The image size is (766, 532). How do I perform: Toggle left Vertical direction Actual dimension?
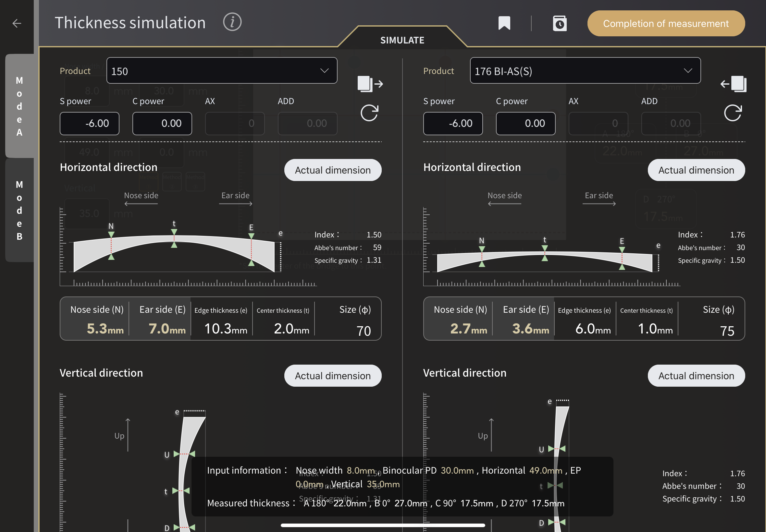332,376
